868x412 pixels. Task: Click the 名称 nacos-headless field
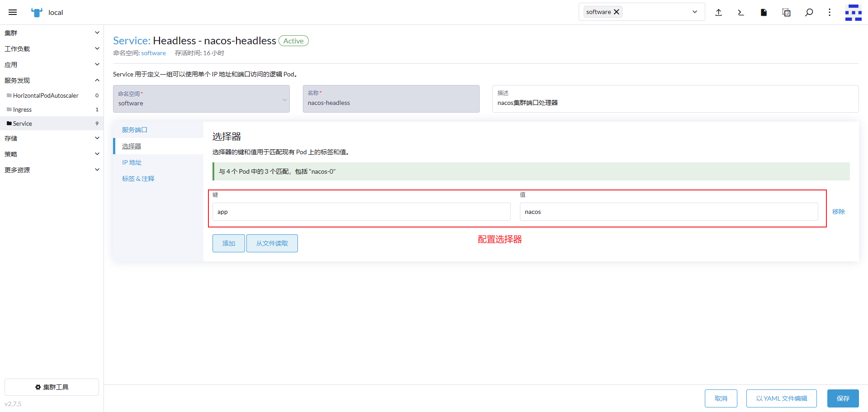391,99
